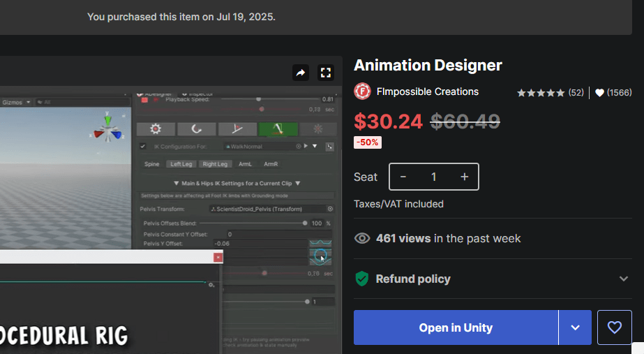This screenshot has width=644, height=354.
Task: Click the seat quantity field showing 1
Action: pyautogui.click(x=433, y=177)
